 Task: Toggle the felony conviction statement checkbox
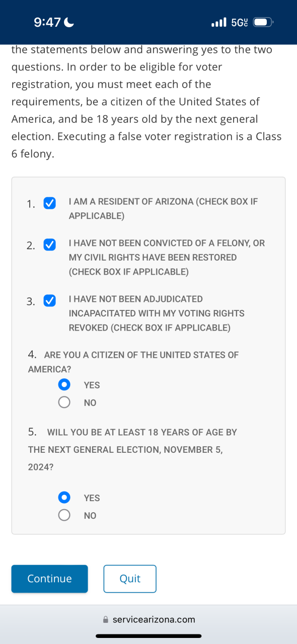click(49, 245)
